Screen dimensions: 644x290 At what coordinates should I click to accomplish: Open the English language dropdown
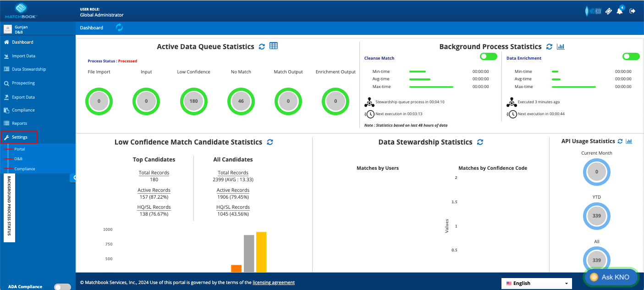[537, 283]
